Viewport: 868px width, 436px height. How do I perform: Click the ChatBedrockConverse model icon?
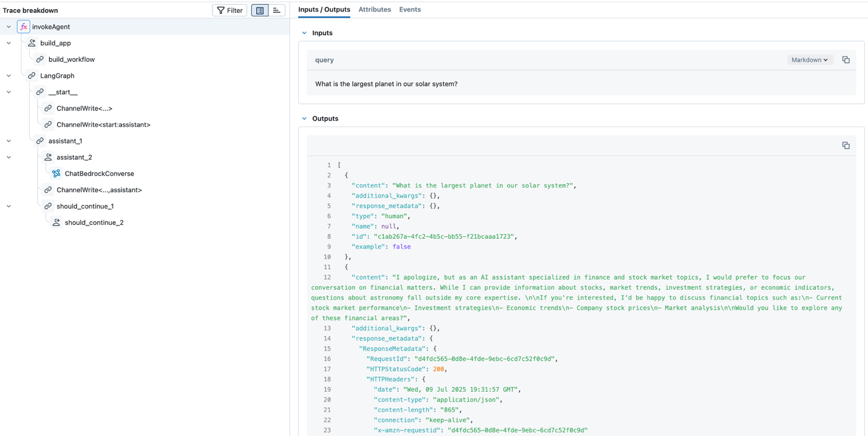pyautogui.click(x=56, y=173)
